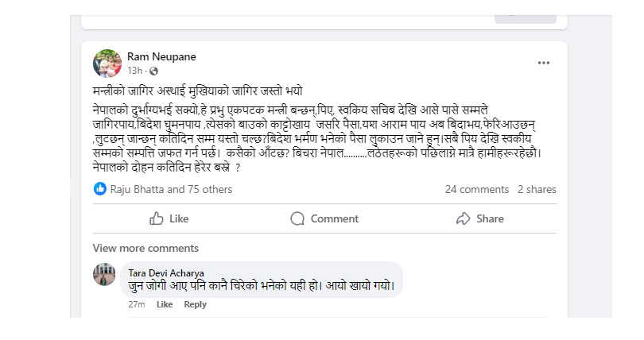
Task: Open Tara Devi Acharya's profile name
Action: [166, 273]
